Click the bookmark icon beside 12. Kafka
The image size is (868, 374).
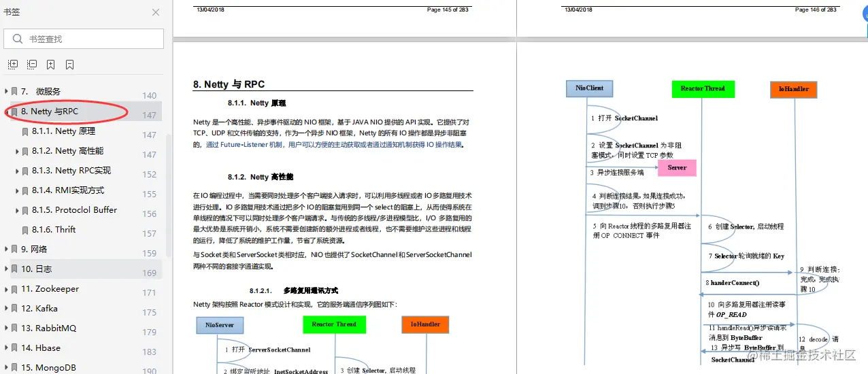[x=14, y=309]
